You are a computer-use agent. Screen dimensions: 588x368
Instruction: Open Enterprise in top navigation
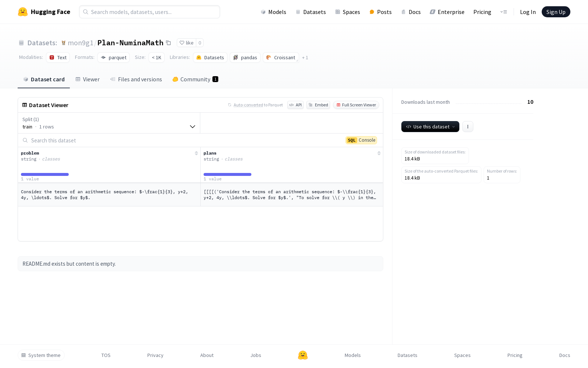(x=447, y=12)
